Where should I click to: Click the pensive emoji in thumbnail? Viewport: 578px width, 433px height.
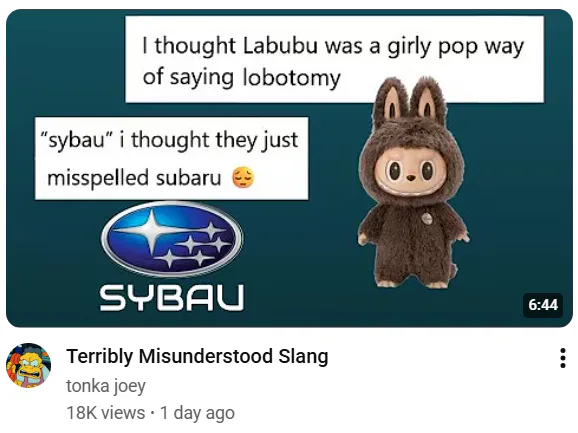(x=243, y=178)
